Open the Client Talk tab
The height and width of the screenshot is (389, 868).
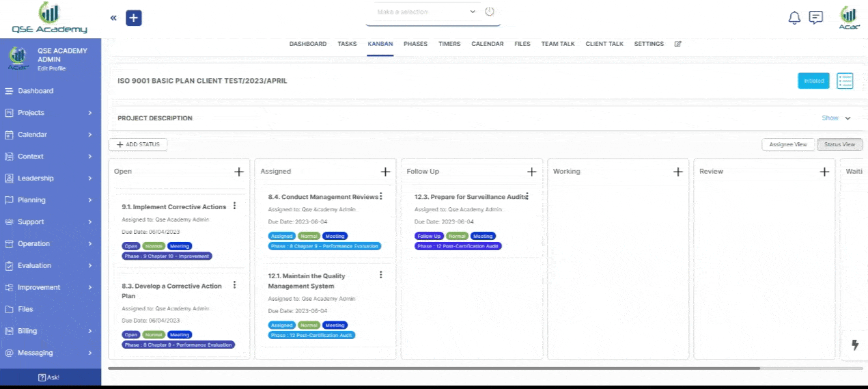604,44
